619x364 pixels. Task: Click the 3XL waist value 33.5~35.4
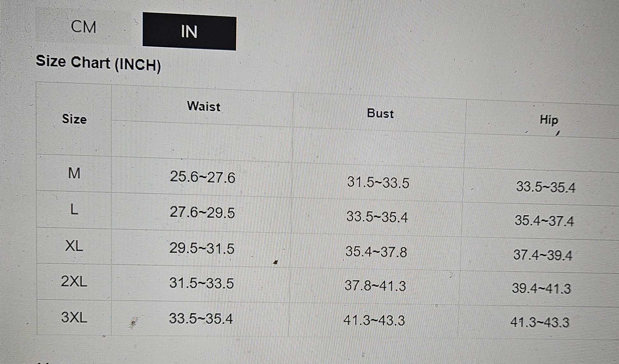click(201, 318)
